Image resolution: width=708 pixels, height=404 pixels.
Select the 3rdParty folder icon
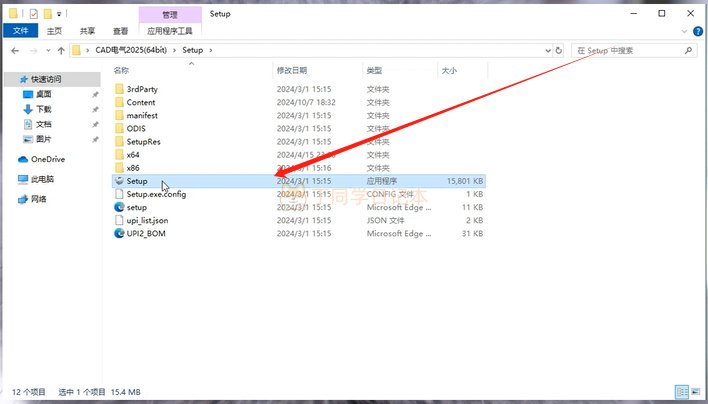click(x=119, y=89)
